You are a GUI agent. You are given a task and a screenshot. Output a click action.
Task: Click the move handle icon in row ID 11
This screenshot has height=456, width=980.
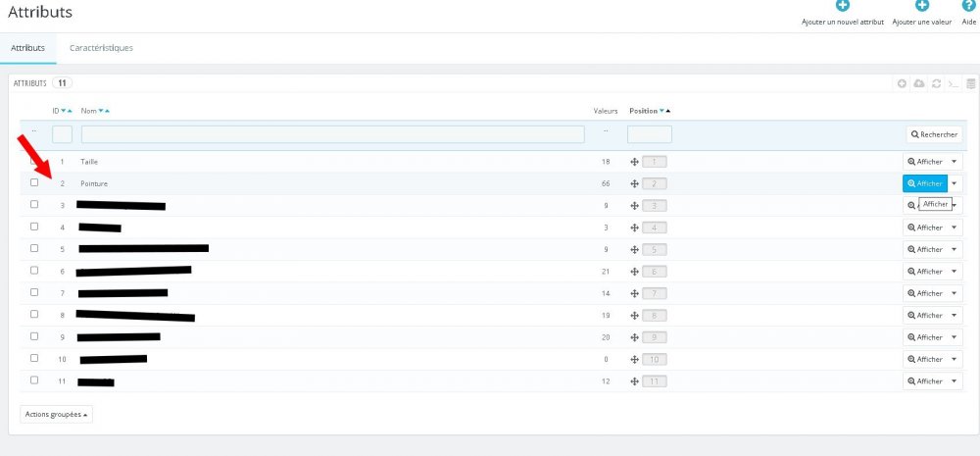[634, 380]
